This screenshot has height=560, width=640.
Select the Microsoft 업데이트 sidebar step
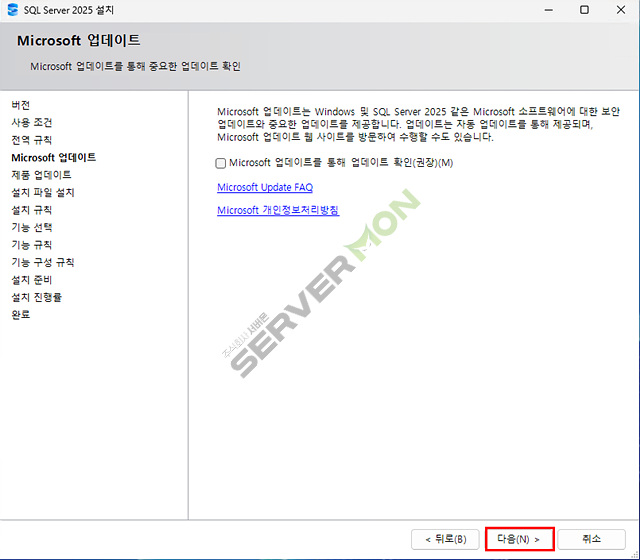pyautogui.click(x=53, y=158)
